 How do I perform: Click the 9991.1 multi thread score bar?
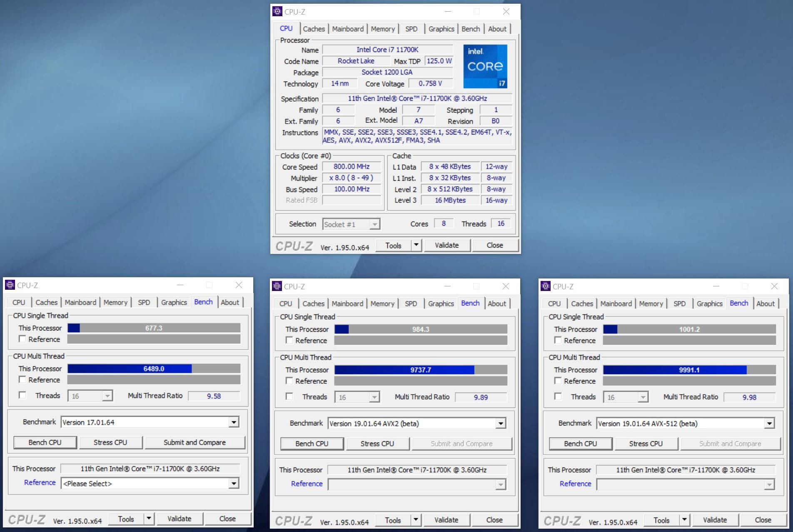[689, 370]
